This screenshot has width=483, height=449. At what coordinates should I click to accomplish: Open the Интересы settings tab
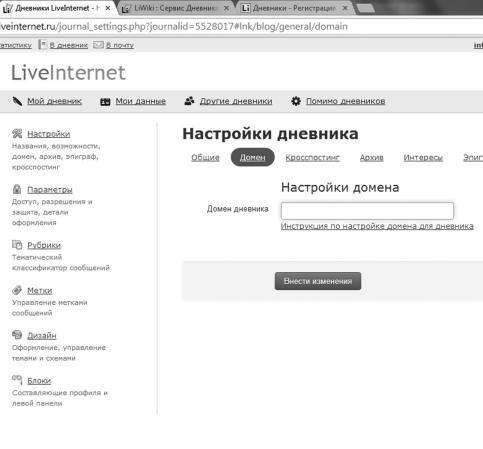point(423,157)
